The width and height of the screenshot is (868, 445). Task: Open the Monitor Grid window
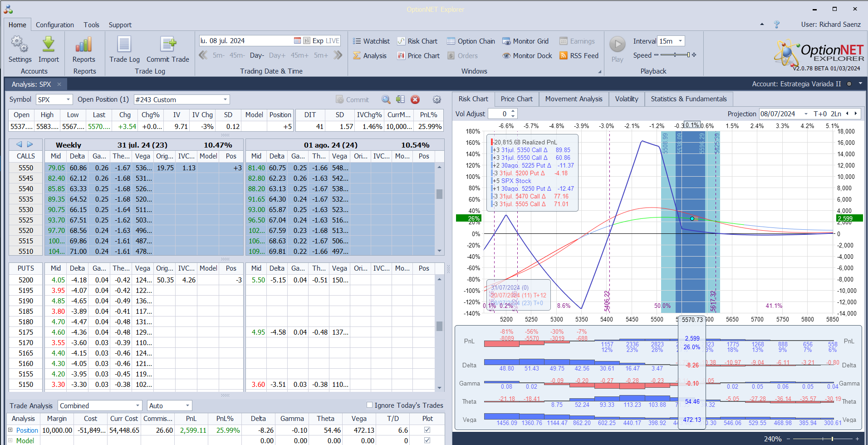pos(525,41)
